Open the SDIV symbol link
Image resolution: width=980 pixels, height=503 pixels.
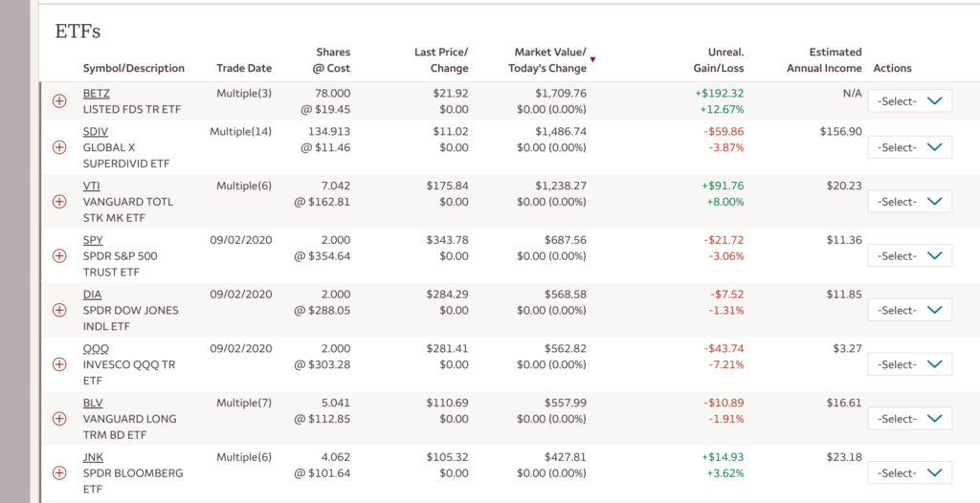click(x=96, y=132)
